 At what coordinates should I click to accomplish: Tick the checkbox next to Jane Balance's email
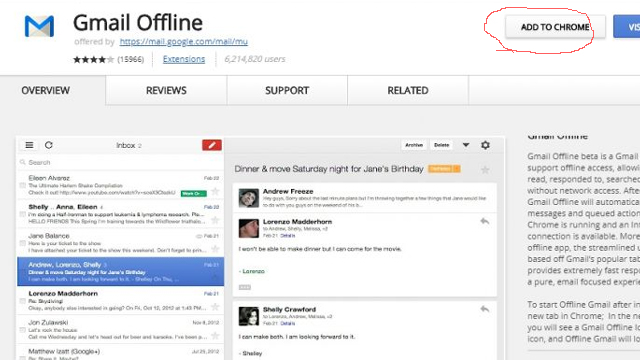click(22, 243)
